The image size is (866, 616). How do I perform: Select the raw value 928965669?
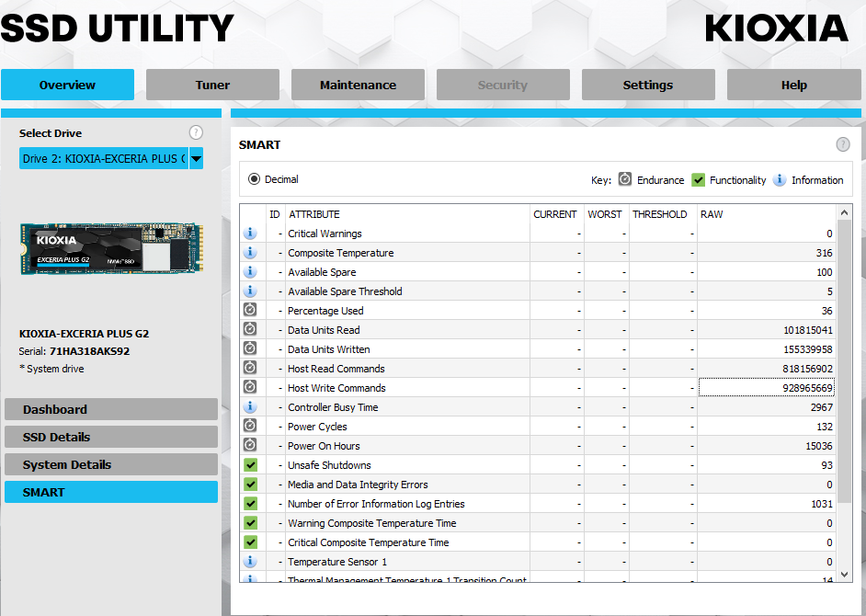[807, 388]
